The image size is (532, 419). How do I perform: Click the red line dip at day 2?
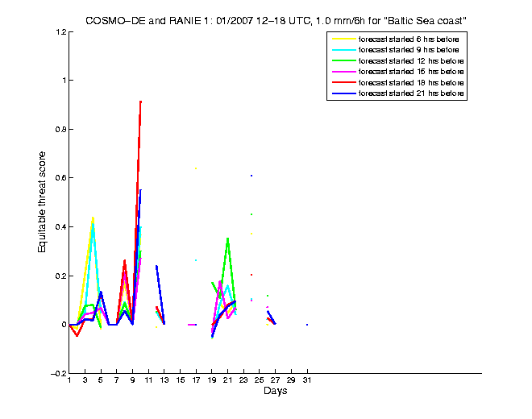point(77,336)
